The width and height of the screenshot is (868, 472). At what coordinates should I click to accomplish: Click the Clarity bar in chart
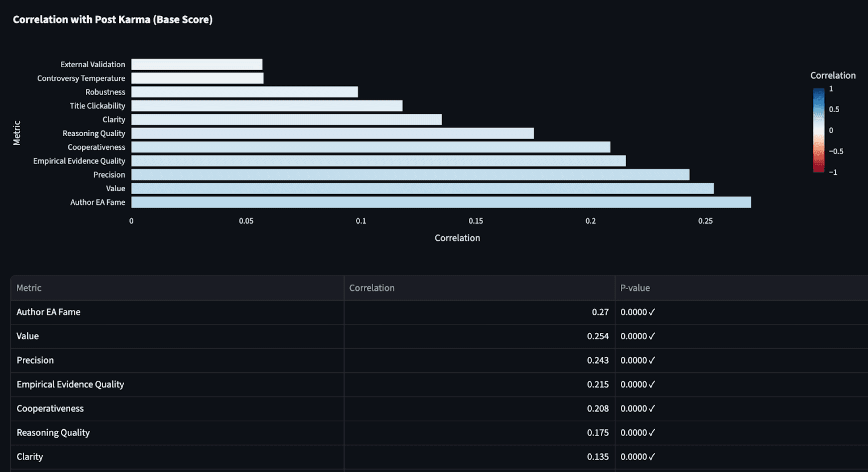point(286,120)
